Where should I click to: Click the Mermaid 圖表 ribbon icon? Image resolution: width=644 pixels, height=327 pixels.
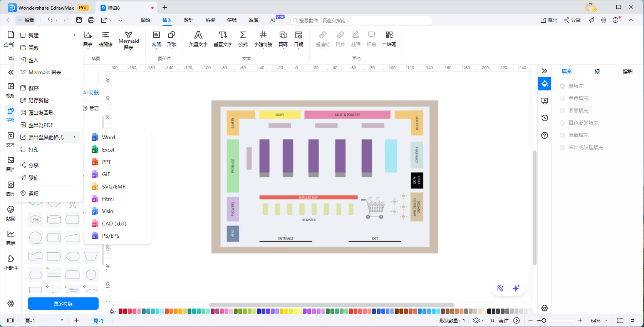[129, 40]
